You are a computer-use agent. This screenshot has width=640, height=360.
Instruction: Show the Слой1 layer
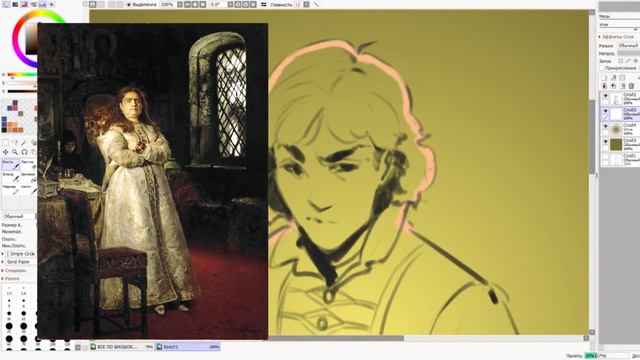(605, 157)
